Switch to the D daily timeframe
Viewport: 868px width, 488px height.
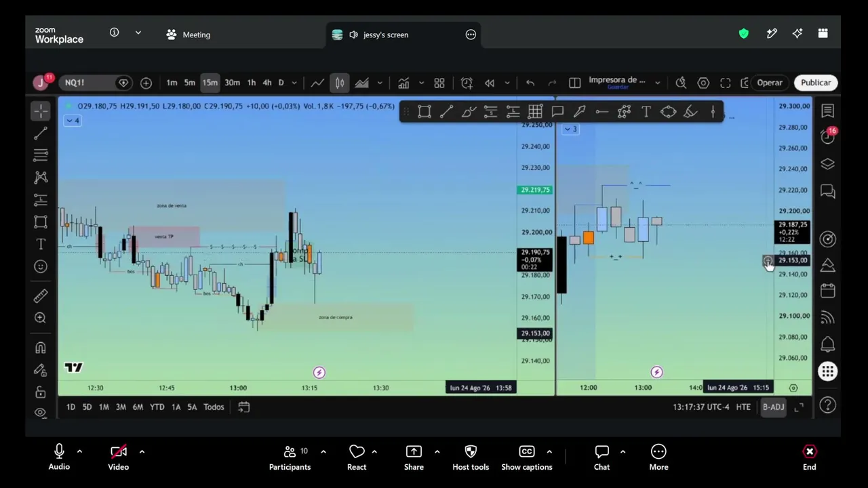click(281, 83)
